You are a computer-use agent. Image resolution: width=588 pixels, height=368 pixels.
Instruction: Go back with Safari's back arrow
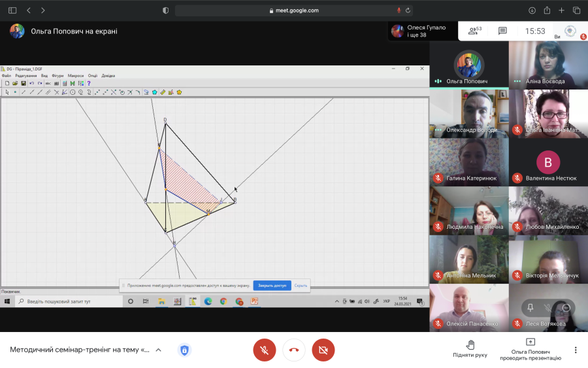click(x=29, y=10)
